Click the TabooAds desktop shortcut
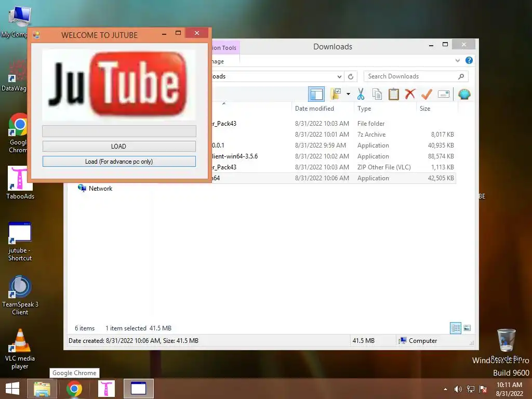Screen dimensions: 532x399 point(20,182)
